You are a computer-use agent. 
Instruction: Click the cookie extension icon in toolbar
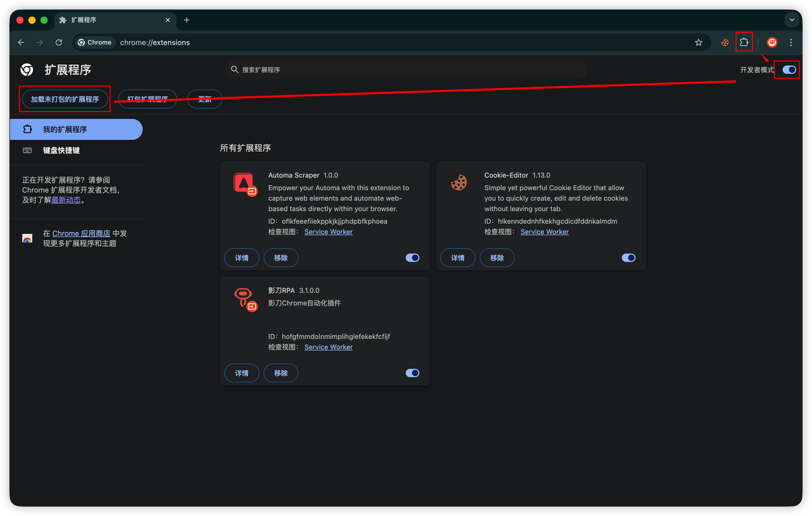coord(724,42)
